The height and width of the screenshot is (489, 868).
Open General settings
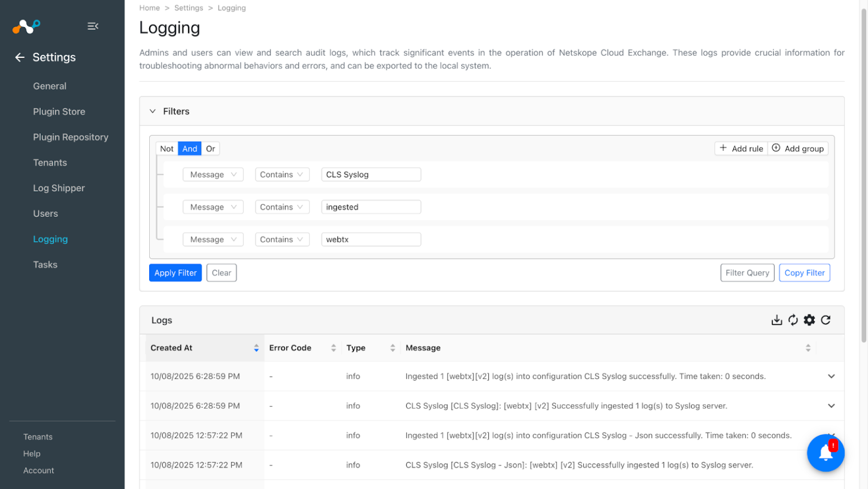(50, 86)
